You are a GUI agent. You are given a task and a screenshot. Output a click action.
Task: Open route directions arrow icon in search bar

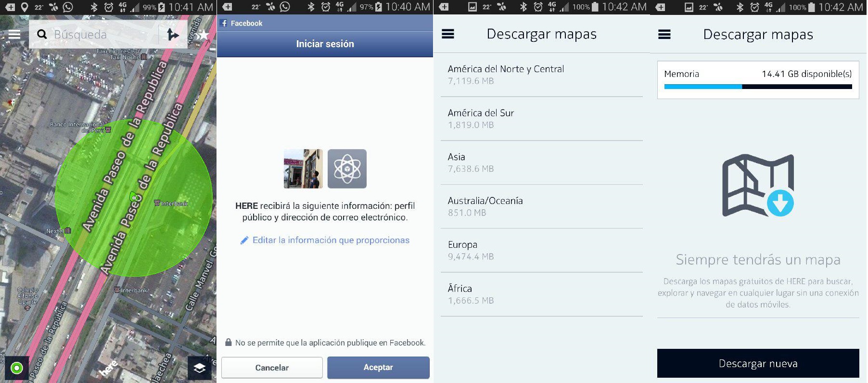[x=172, y=34]
